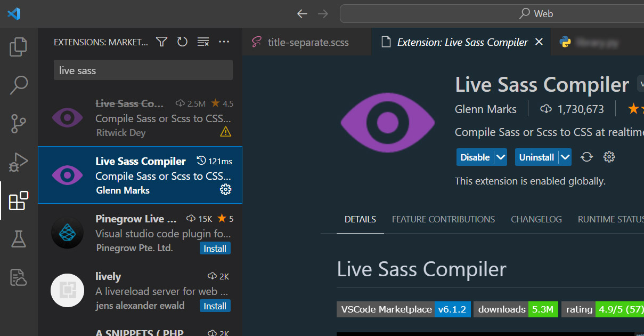644x336 pixels.
Task: Click Pinegrow Live extension icon
Action: click(x=67, y=233)
